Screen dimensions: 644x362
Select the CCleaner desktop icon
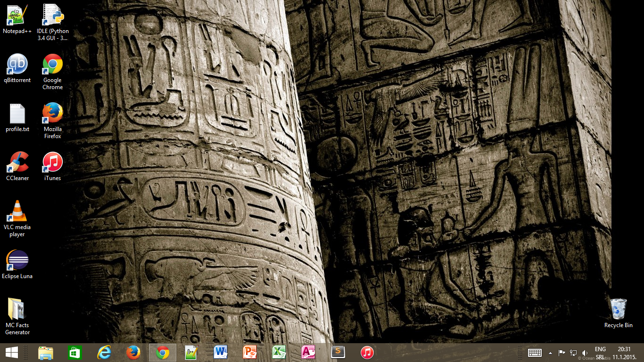(x=17, y=167)
